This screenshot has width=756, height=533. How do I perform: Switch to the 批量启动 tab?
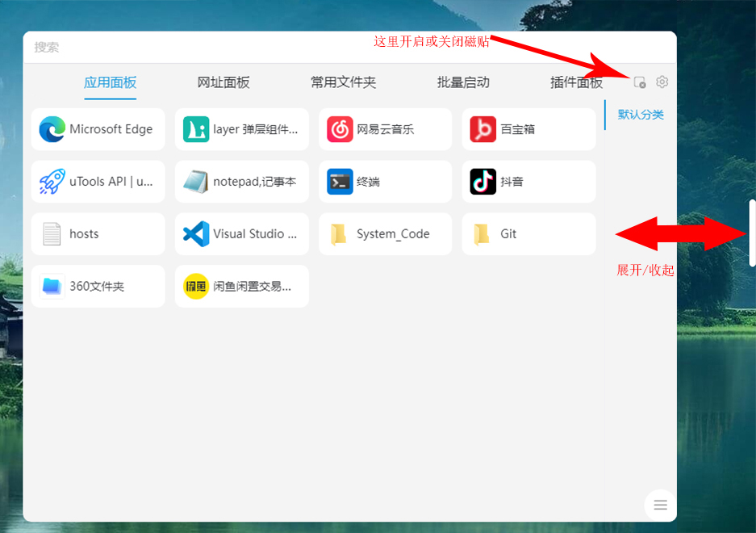click(463, 82)
